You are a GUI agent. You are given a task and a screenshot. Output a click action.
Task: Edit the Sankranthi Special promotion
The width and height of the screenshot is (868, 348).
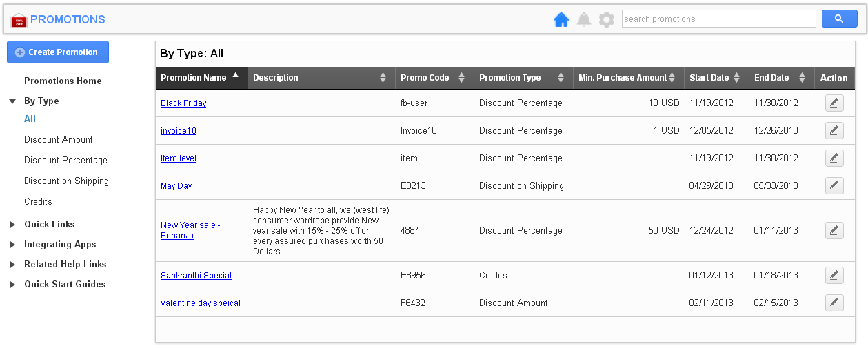(x=834, y=276)
